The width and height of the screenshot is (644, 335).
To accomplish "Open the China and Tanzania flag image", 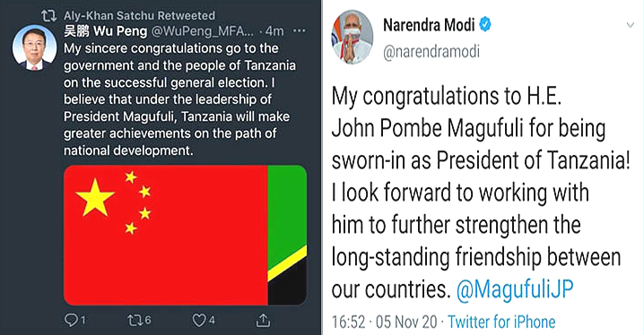I will pos(186,235).
